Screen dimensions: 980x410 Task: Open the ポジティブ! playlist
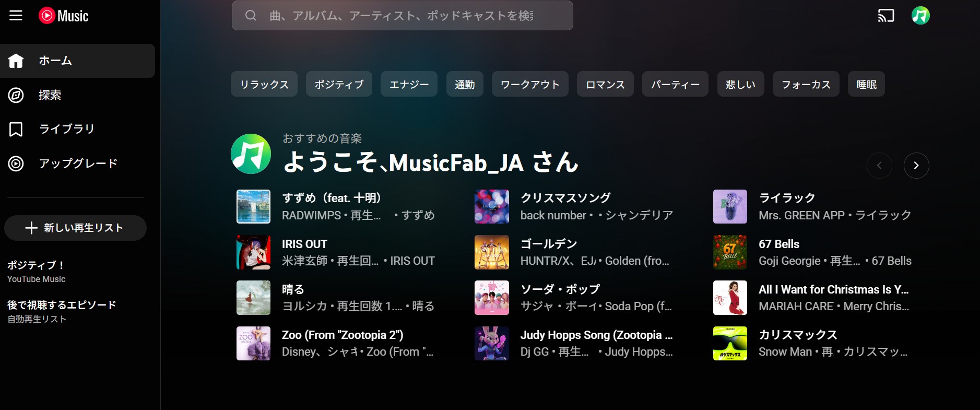[x=37, y=272]
